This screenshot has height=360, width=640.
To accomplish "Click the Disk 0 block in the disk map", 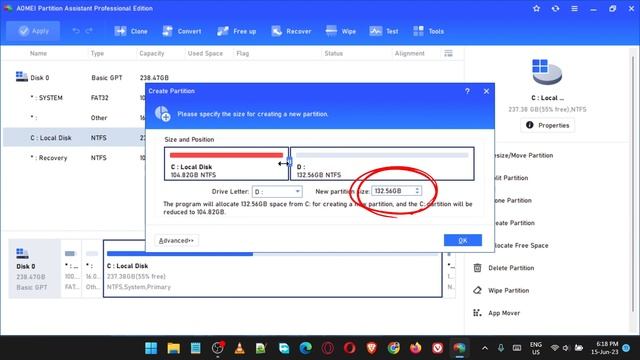I will 34,269.
